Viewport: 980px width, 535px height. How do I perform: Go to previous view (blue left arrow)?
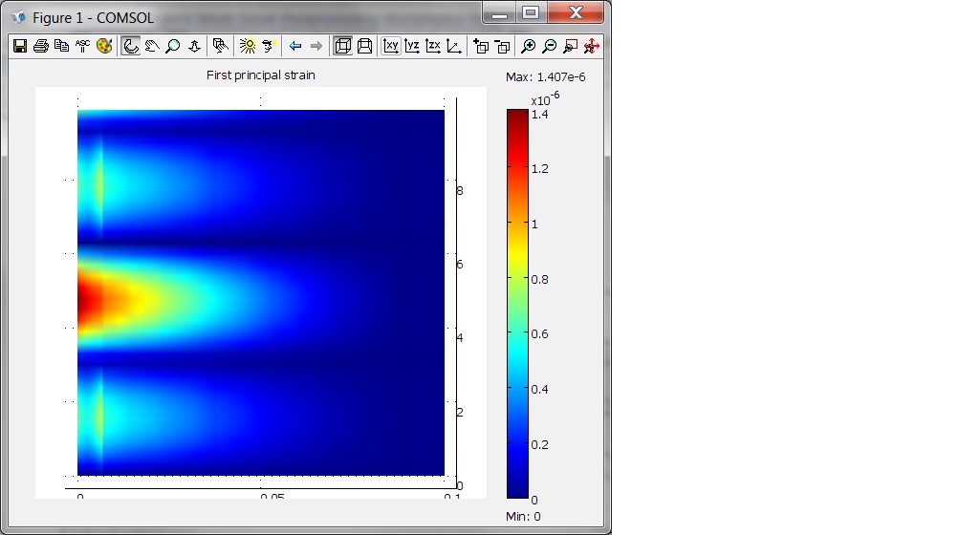pos(295,46)
